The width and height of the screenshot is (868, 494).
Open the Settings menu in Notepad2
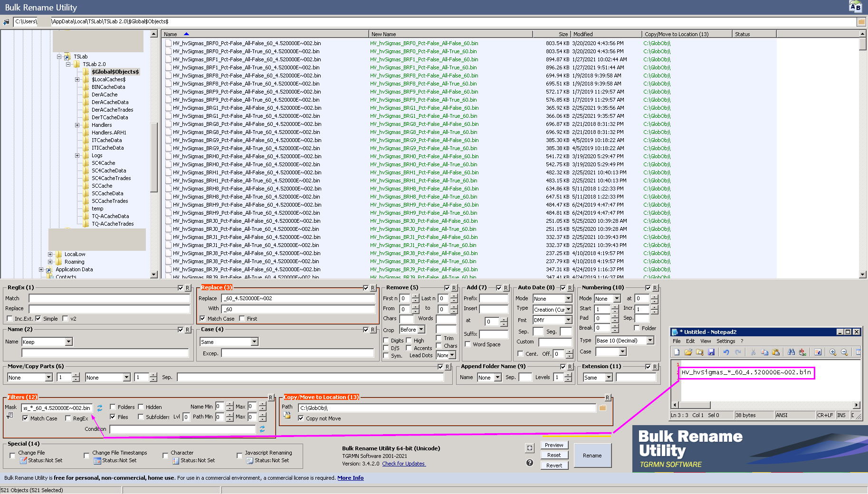[725, 341]
